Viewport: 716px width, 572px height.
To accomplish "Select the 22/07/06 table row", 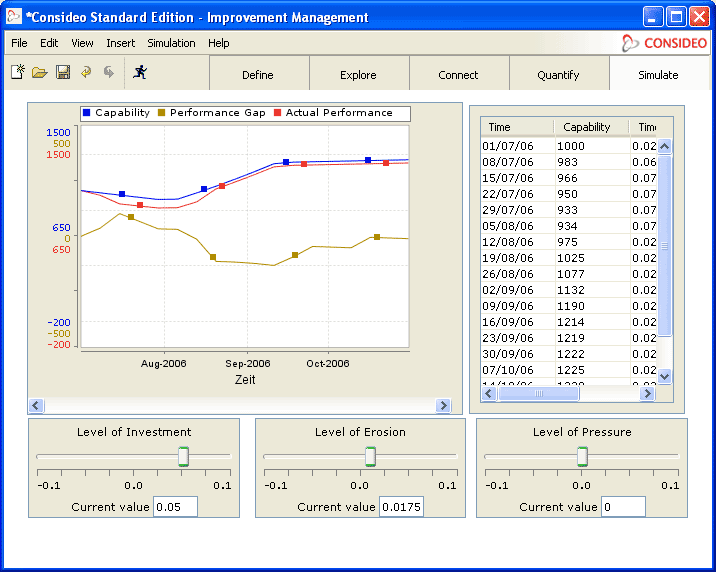I will [569, 194].
